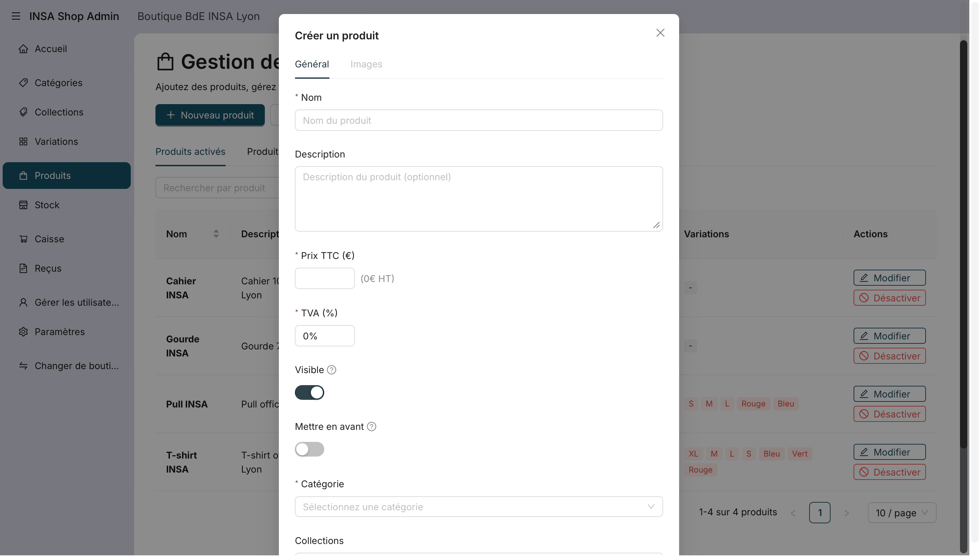Click the Nom du produit field

[479, 120]
